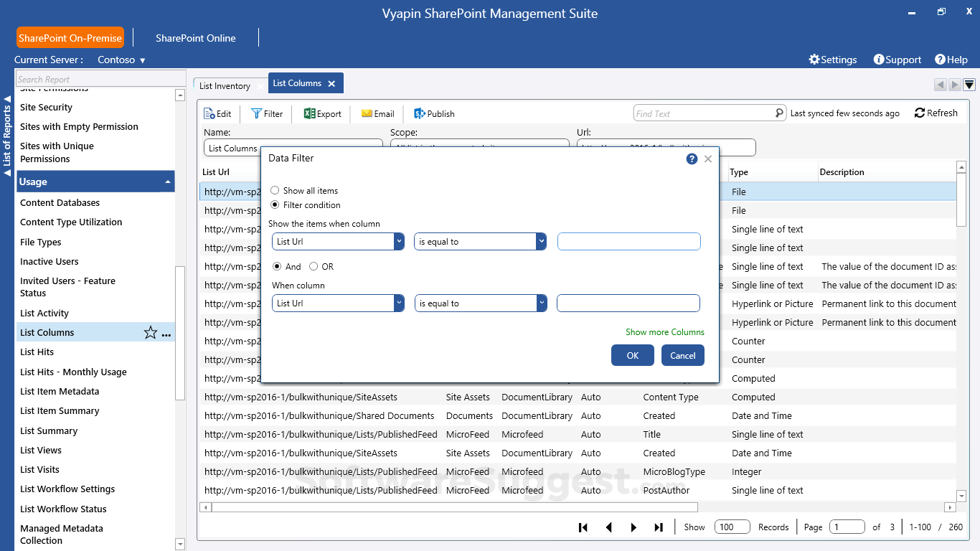Image resolution: width=980 pixels, height=551 pixels.
Task: Open the Edit options on the toolbar
Action: coord(217,113)
